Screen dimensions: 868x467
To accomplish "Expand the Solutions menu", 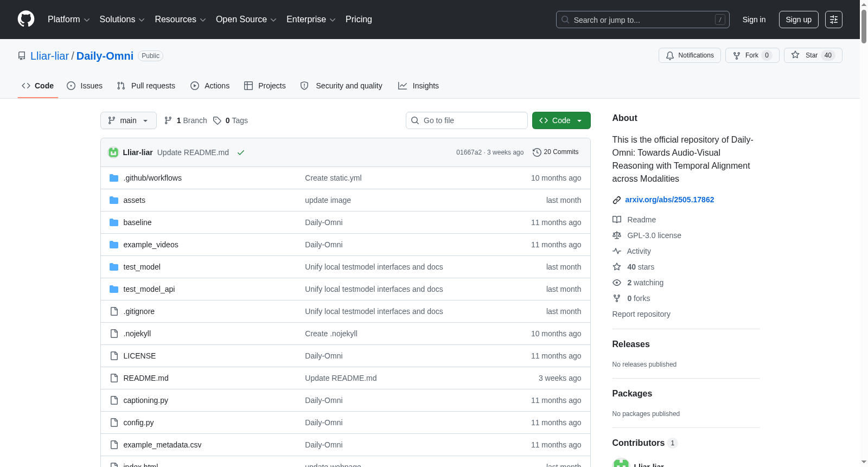I will click(x=122, y=20).
